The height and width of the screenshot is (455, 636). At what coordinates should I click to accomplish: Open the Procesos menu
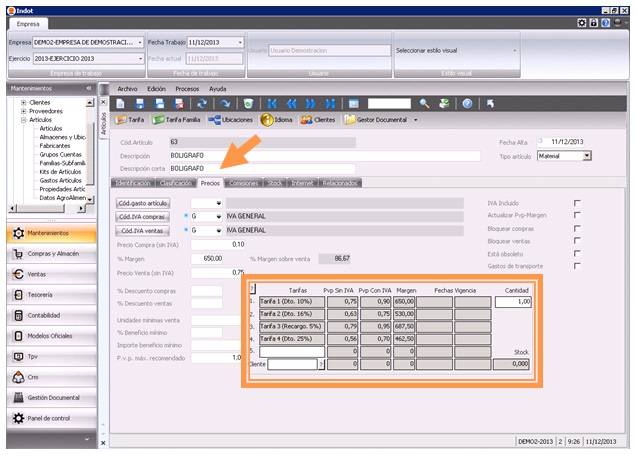(x=187, y=88)
